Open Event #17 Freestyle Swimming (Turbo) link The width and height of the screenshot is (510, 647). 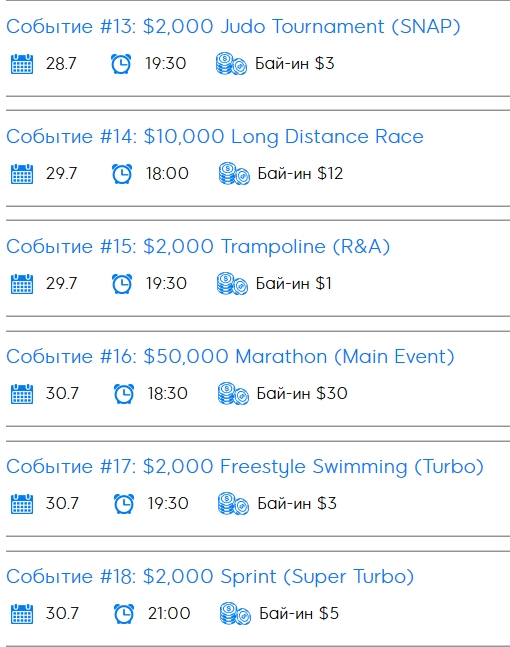point(245,467)
